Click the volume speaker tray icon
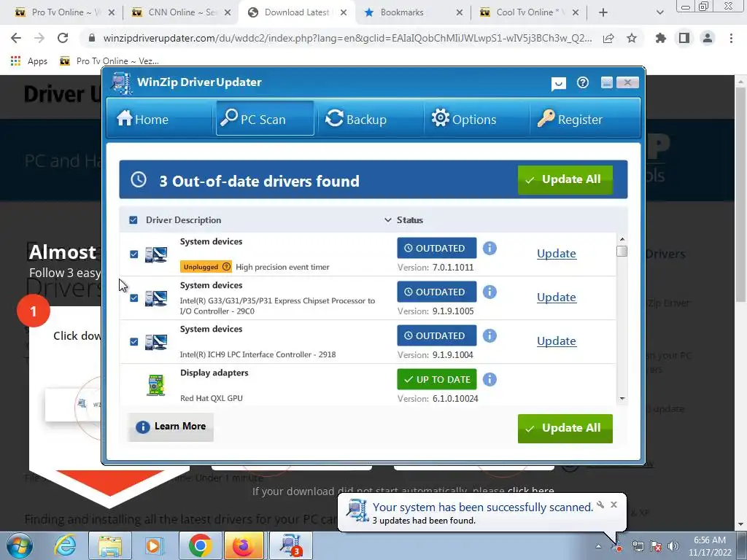This screenshot has width=747, height=560. coord(673,546)
